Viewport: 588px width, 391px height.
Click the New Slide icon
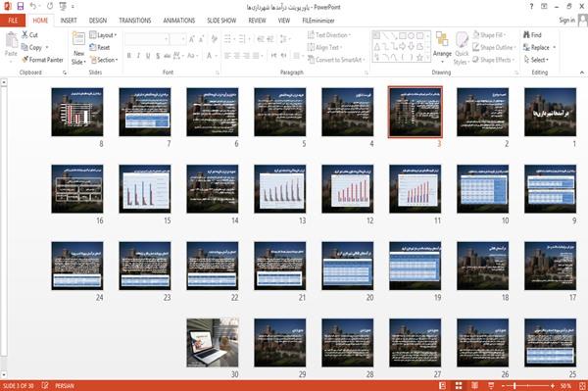tap(78, 39)
